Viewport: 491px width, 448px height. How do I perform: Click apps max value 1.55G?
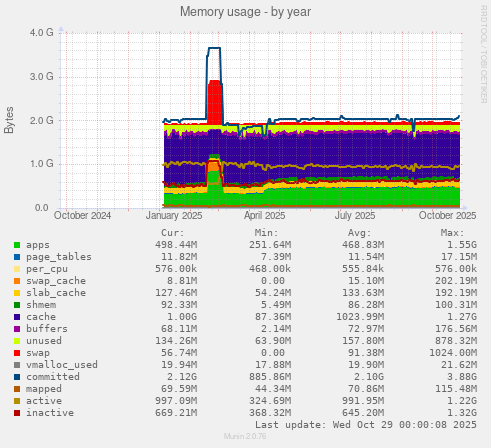click(x=462, y=245)
